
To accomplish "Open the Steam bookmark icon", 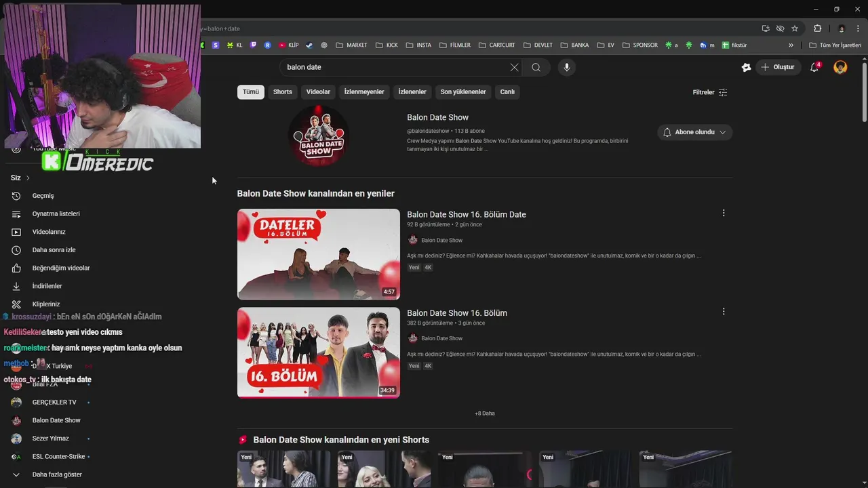I will coord(309,45).
